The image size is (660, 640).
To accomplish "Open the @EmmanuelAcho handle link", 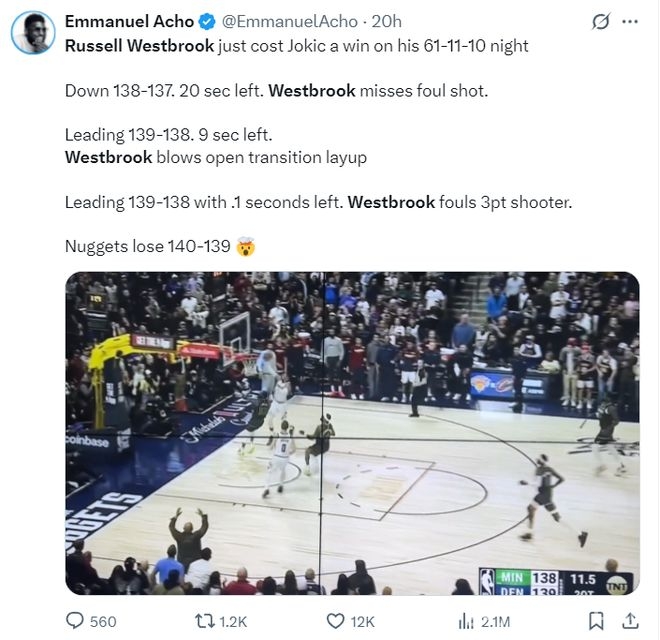I will pyautogui.click(x=290, y=21).
